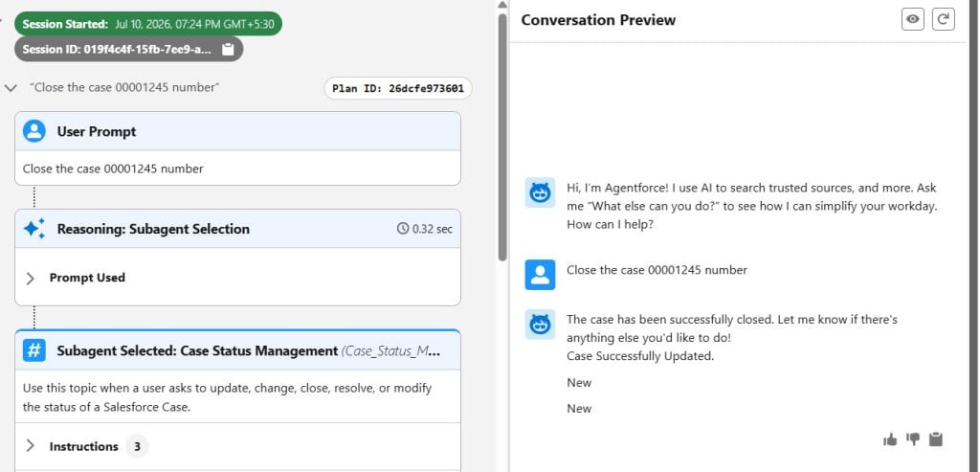
Task: Give thumbs down on agent response
Action: (913, 439)
